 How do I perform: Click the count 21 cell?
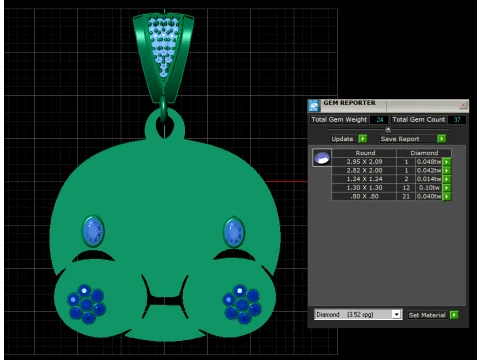click(x=406, y=196)
